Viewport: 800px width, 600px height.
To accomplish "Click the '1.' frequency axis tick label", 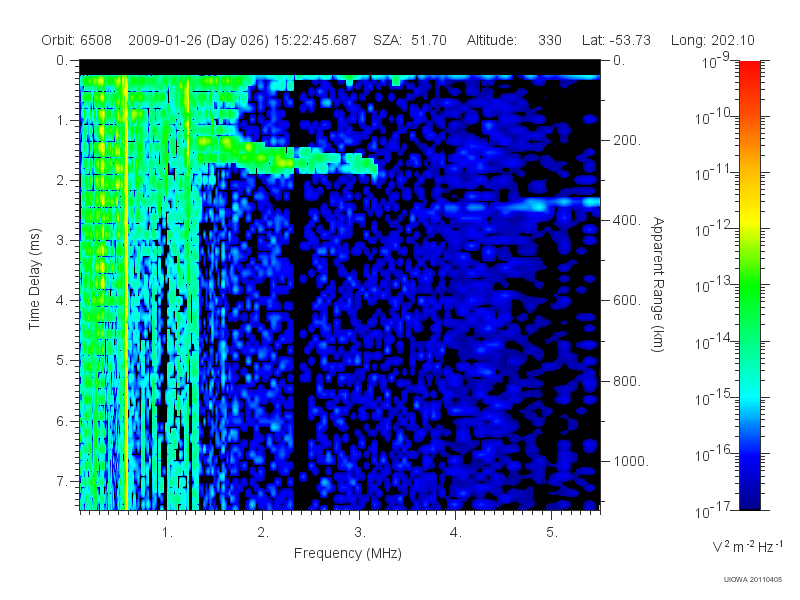I will [167, 533].
